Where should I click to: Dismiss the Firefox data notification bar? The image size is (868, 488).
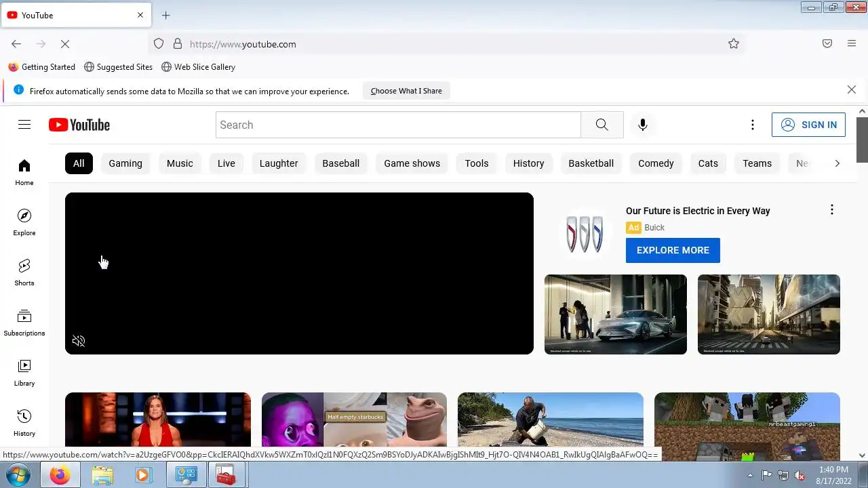click(852, 89)
